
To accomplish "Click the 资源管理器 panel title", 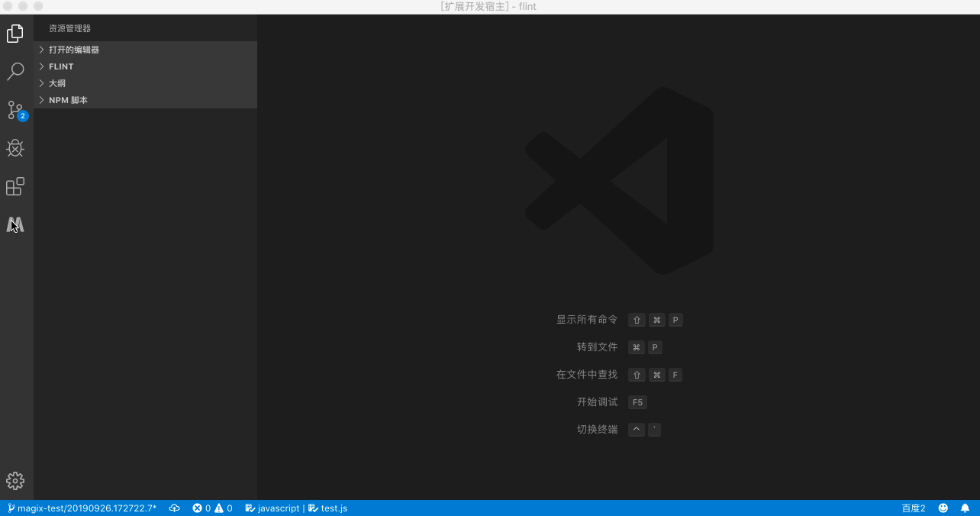I will 69,28.
